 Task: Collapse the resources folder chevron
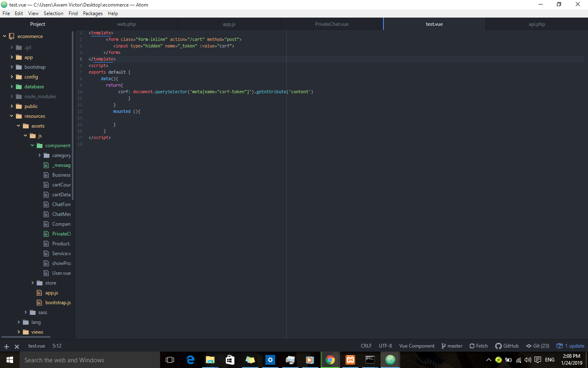click(11, 116)
